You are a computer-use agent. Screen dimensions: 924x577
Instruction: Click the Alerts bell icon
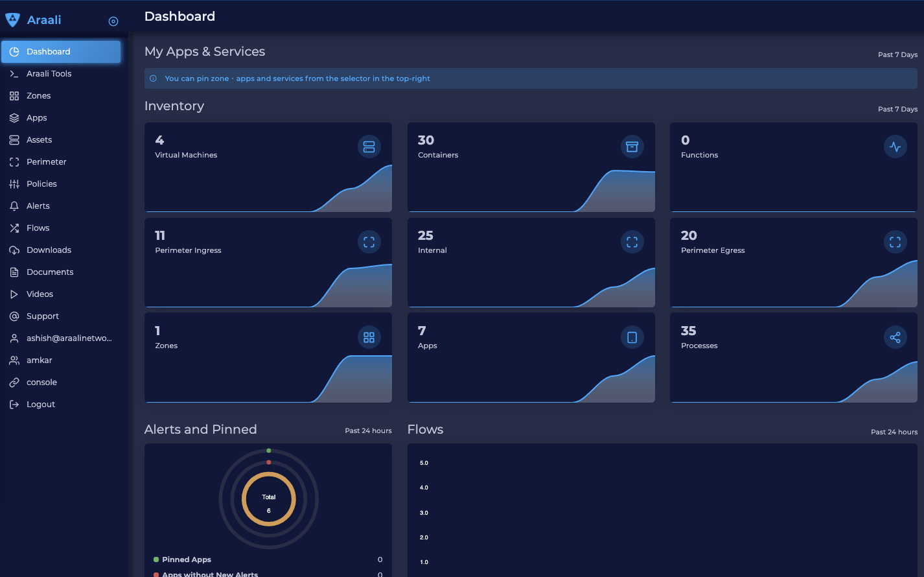(14, 206)
